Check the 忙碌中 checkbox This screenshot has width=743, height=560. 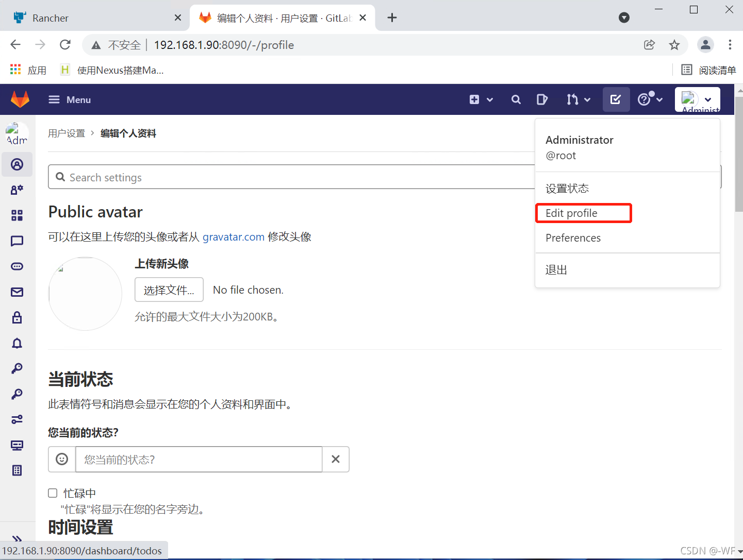click(x=53, y=493)
